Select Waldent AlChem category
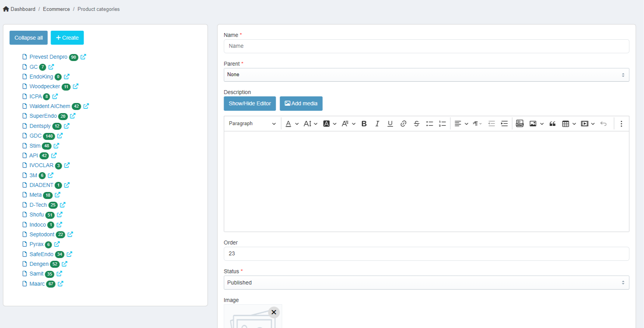Image resolution: width=644 pixels, height=328 pixels. click(50, 106)
